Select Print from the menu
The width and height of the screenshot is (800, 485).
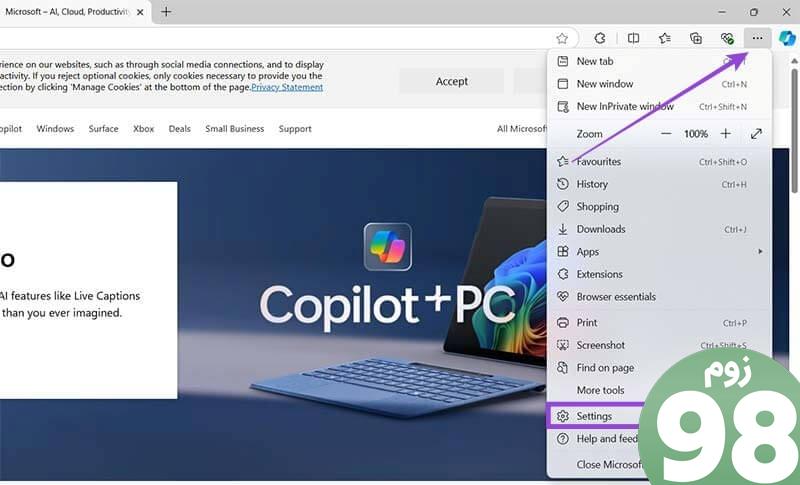pyautogui.click(x=658, y=323)
